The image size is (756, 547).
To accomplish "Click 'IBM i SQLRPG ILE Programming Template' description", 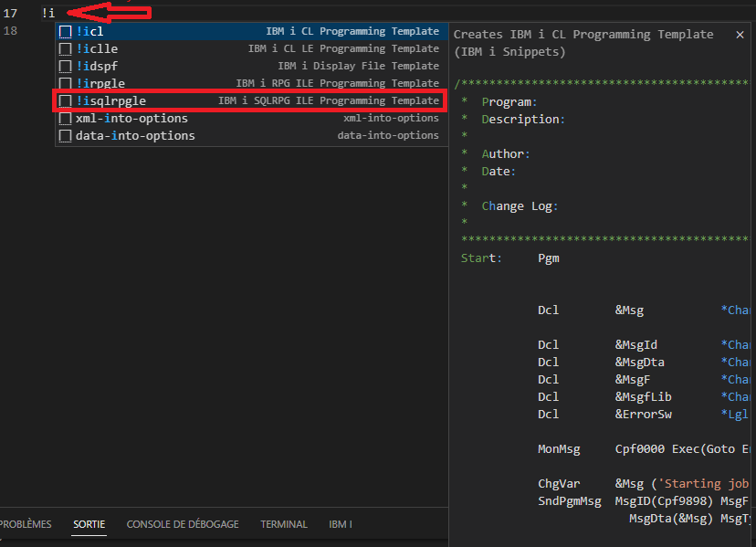I will (x=329, y=100).
